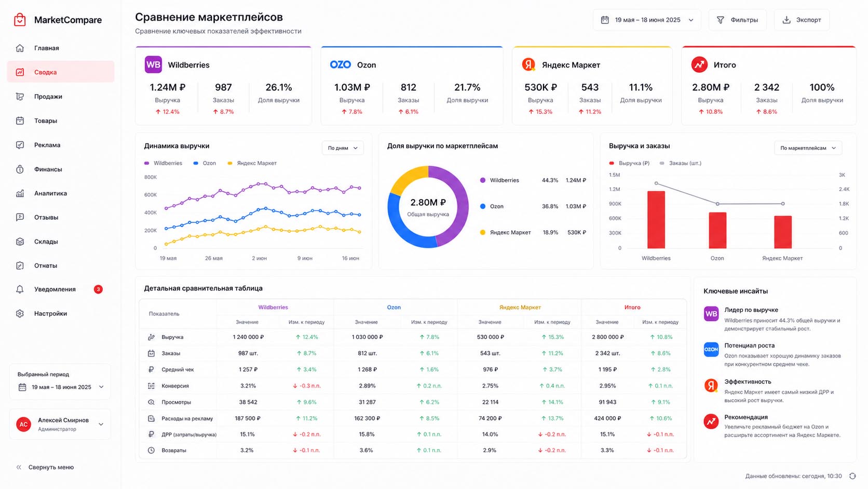
Task: Click the Wildberries red bar in bar chart
Action: [656, 220]
